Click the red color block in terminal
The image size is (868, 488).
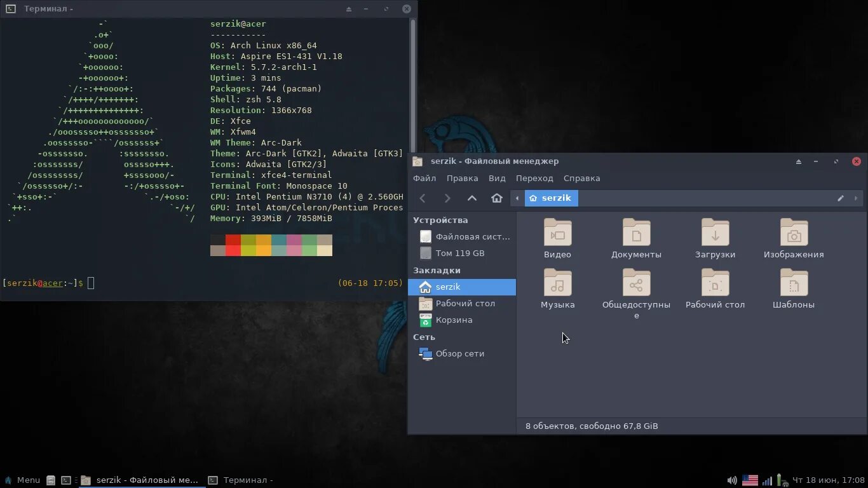233,240
